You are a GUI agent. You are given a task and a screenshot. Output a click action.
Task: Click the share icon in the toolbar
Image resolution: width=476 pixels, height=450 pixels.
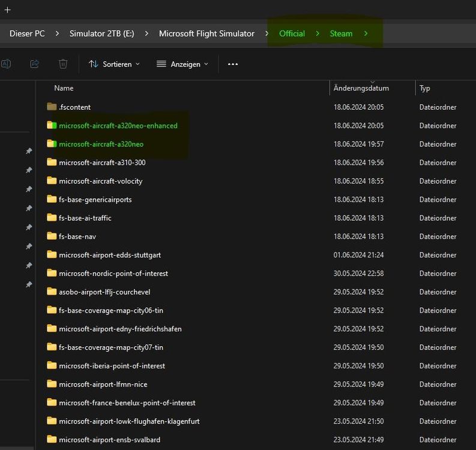pyautogui.click(x=35, y=64)
